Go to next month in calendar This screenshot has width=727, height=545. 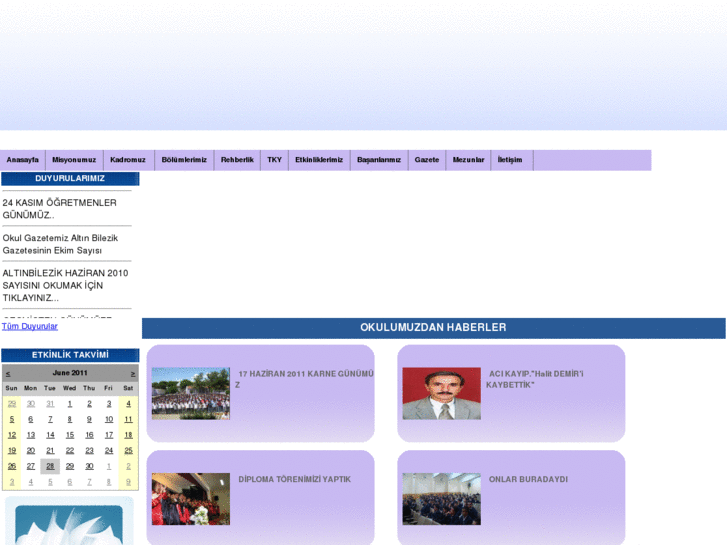click(x=133, y=374)
